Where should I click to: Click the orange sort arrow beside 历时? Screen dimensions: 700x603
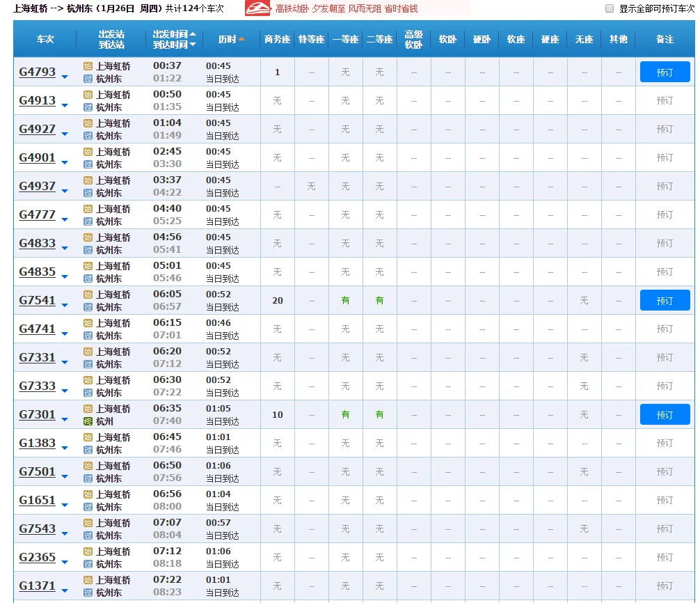[x=241, y=39]
